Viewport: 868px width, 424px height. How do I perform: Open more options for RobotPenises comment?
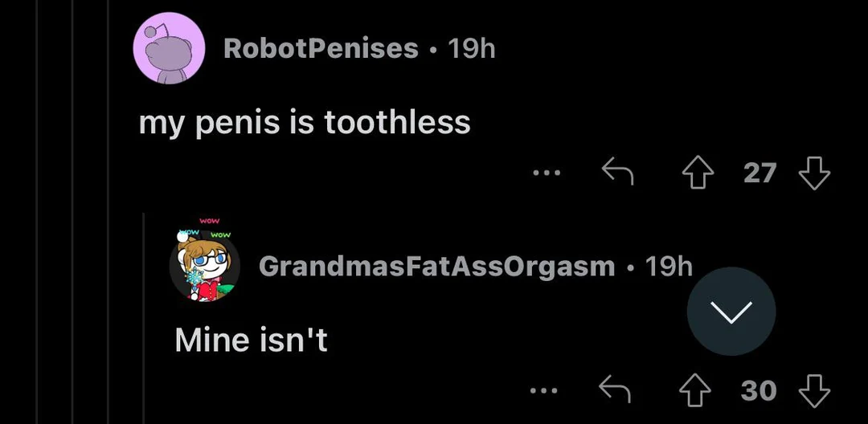[550, 172]
